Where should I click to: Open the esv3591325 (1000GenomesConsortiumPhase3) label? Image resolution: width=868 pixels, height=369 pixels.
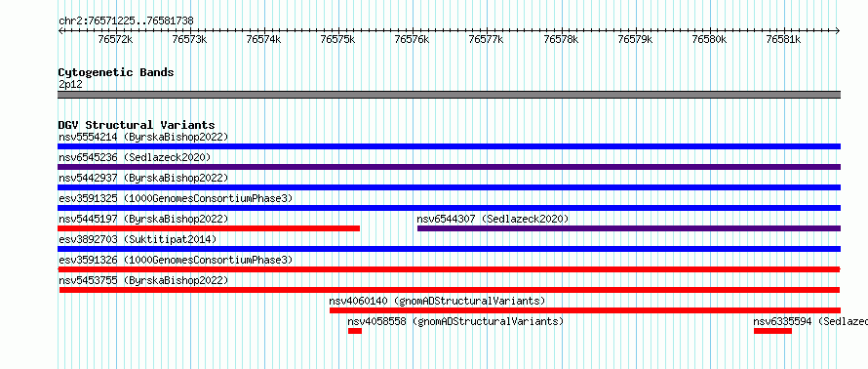coord(176,198)
